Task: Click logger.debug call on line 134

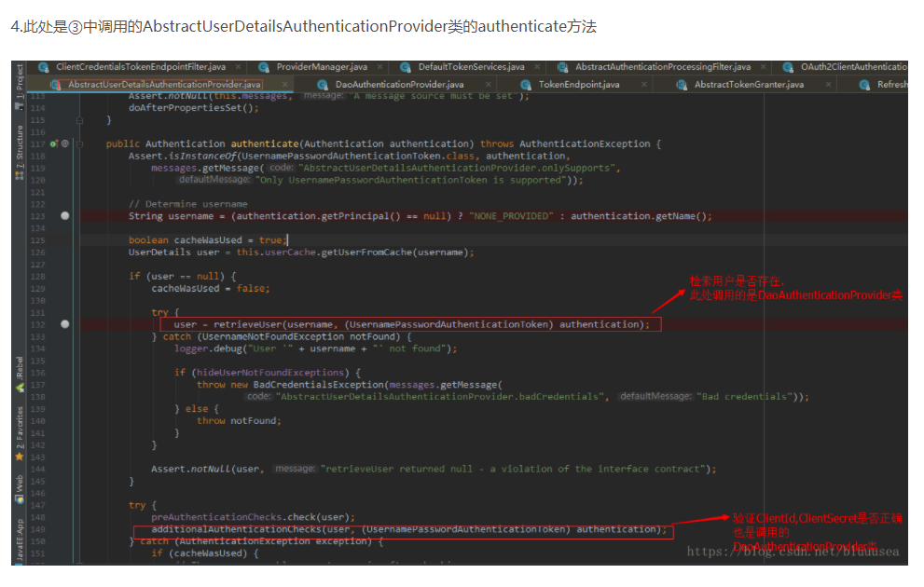Action: (x=209, y=348)
